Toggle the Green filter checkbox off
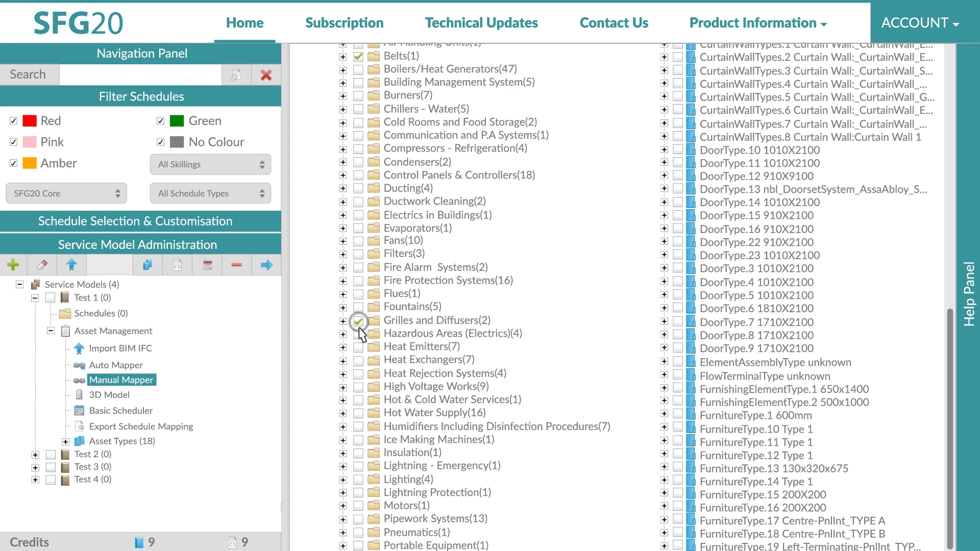This screenshot has width=980, height=551. pyautogui.click(x=160, y=120)
